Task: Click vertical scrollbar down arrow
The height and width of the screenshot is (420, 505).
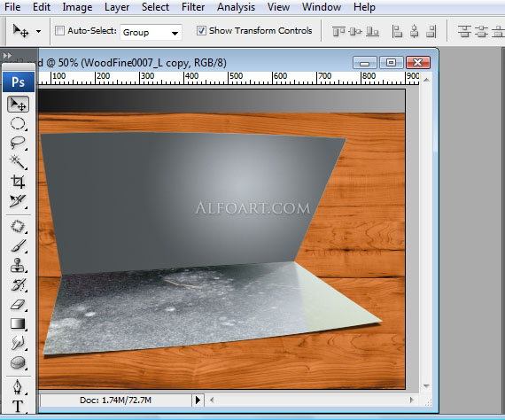Action: 426,385
